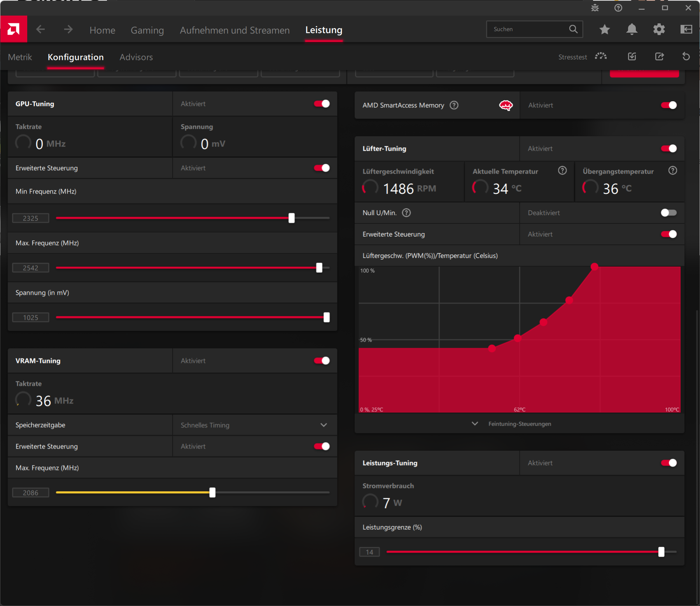Image resolution: width=700 pixels, height=606 pixels.
Task: Open settings gear icon
Action: tap(659, 29)
